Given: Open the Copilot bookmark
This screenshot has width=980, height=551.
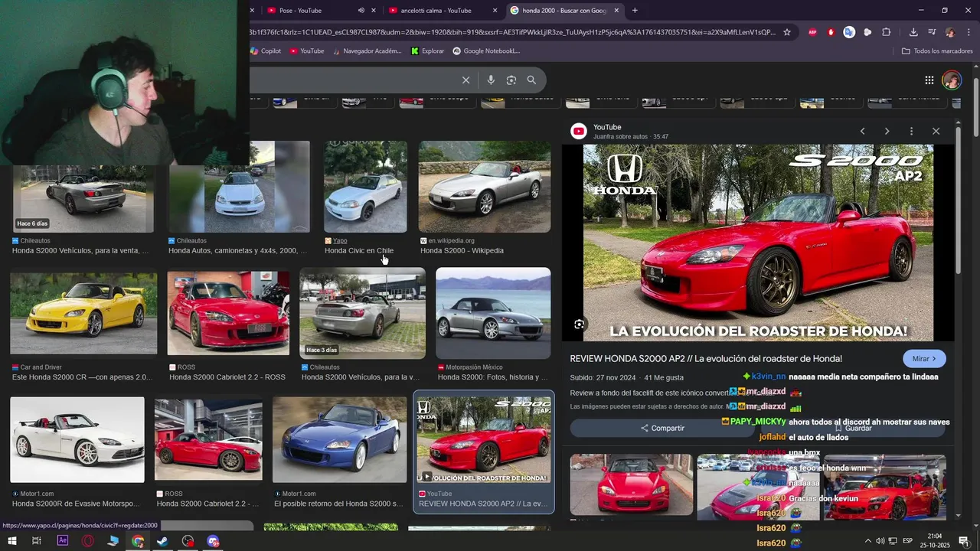Looking at the screenshot, I should (266, 51).
